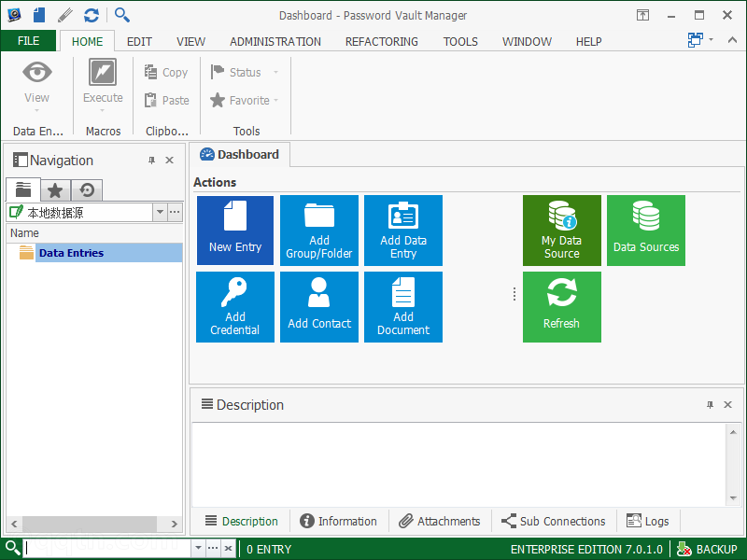Click the Add Document tile
This screenshot has height=560, width=747.
pos(403,307)
